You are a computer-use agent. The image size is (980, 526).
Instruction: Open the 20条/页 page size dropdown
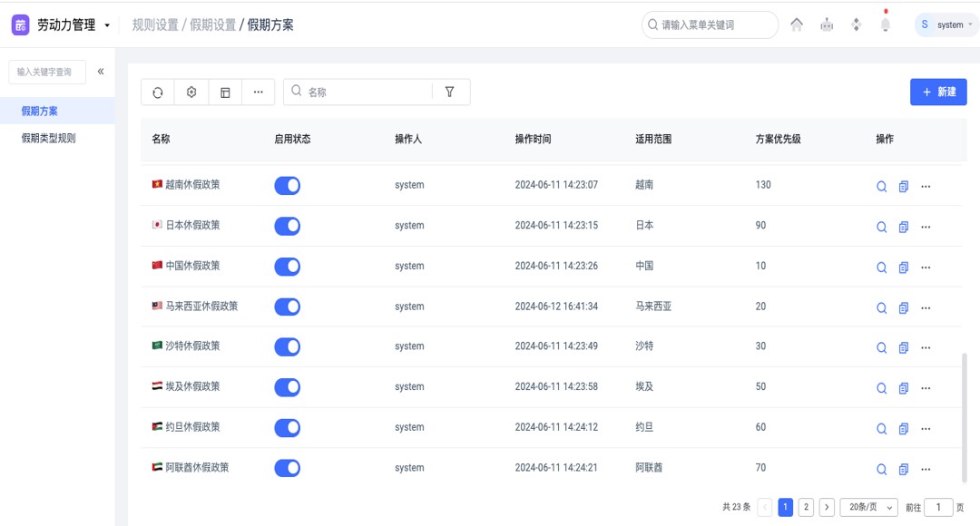click(868, 508)
